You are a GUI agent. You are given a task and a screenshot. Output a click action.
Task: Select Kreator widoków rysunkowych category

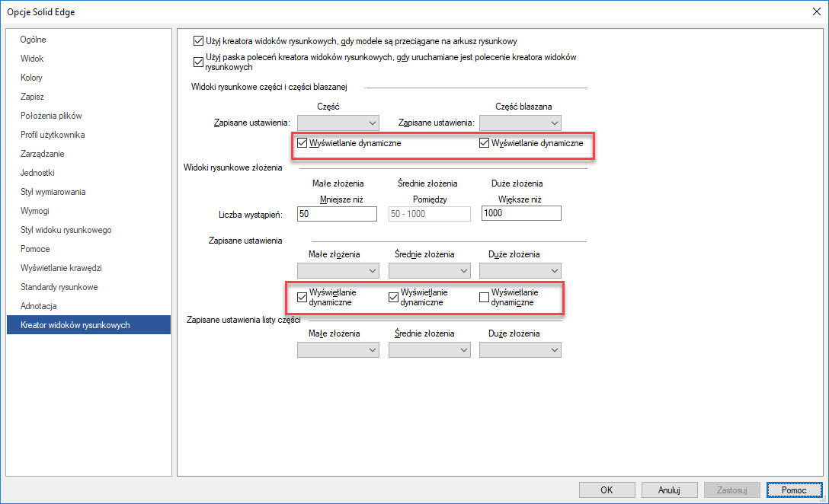(89, 325)
